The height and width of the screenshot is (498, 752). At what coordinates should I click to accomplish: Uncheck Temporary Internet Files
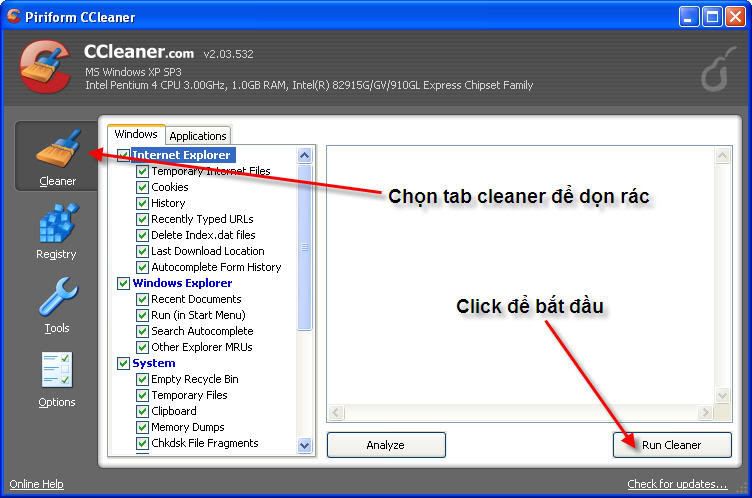coord(142,171)
